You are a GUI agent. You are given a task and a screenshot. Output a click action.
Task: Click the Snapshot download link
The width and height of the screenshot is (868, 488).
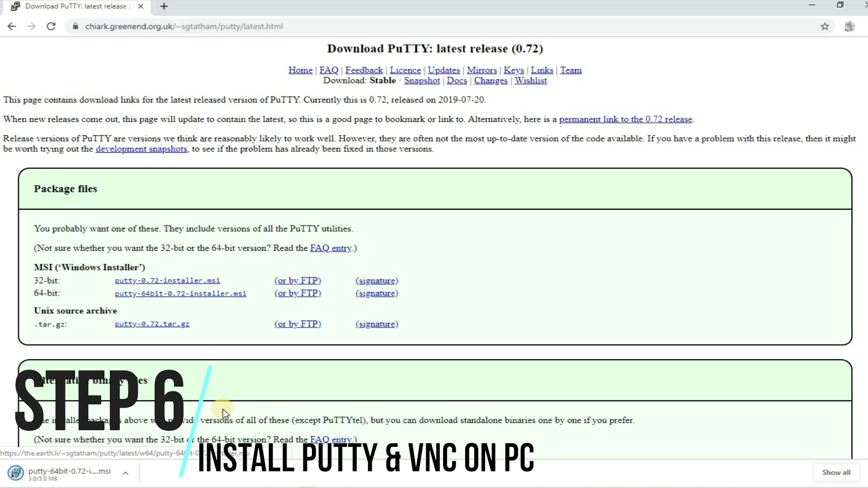421,80
